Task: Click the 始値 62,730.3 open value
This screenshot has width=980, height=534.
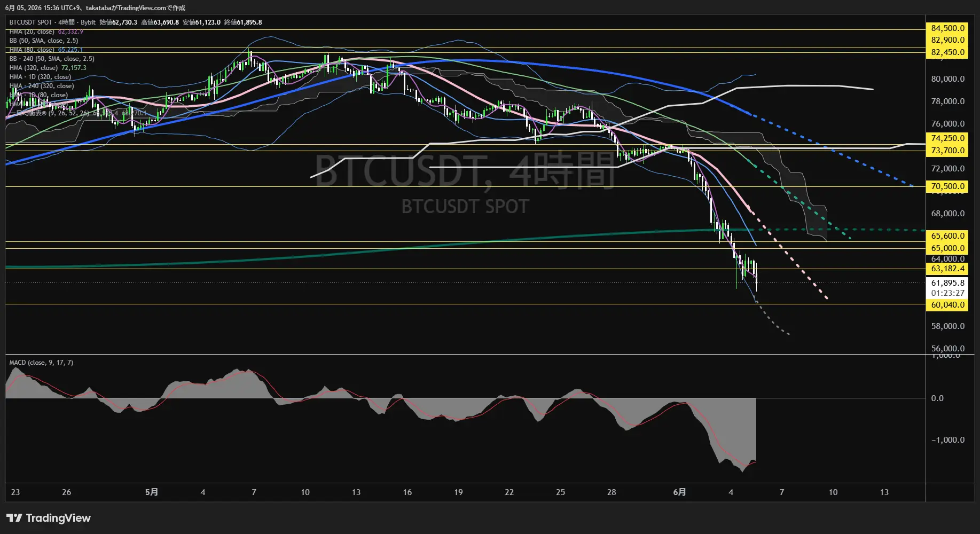Action: [119, 22]
